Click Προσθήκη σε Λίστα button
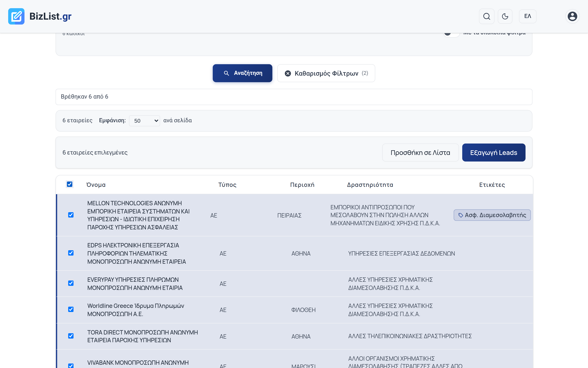 click(420, 153)
